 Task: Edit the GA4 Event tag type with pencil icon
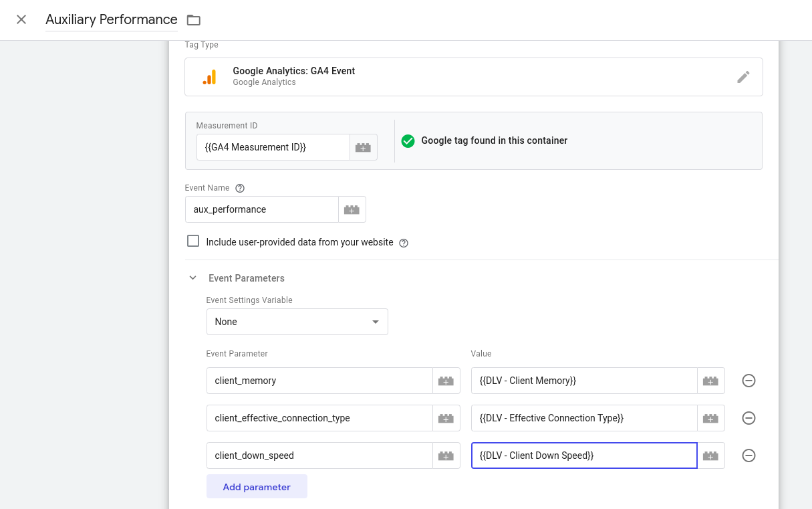(x=743, y=76)
